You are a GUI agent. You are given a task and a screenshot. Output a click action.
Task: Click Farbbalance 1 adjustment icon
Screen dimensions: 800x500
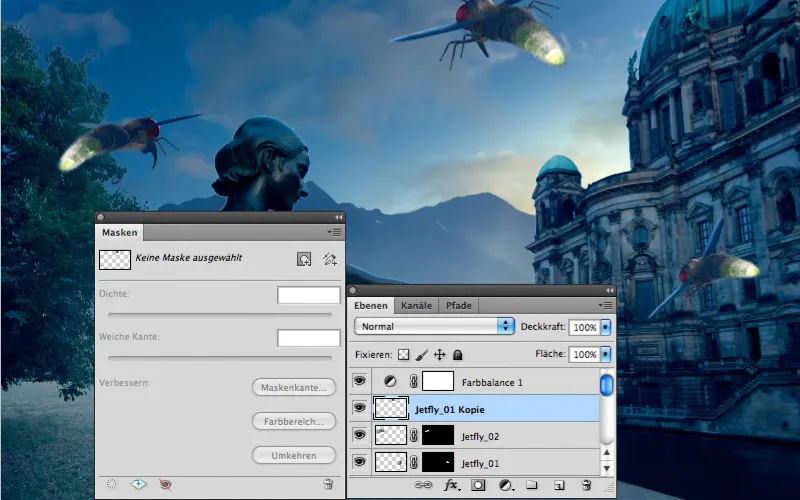390,381
